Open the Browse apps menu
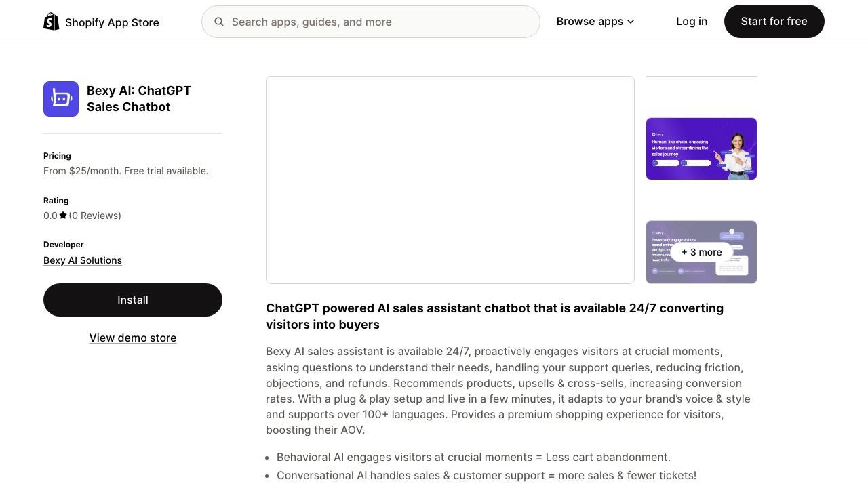 pos(595,22)
